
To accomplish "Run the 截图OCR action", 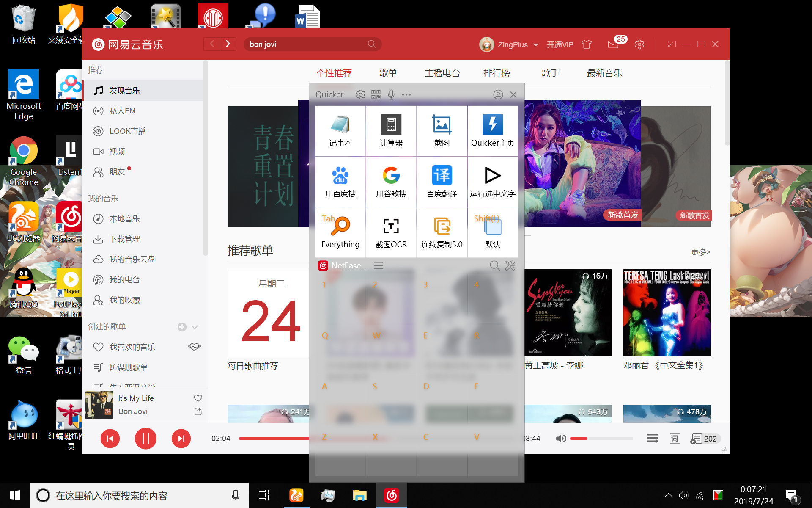I will [x=391, y=232].
